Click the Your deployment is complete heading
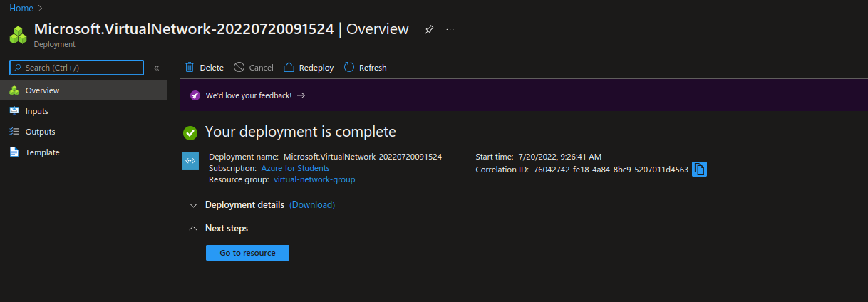This screenshot has width=868, height=302. point(300,132)
